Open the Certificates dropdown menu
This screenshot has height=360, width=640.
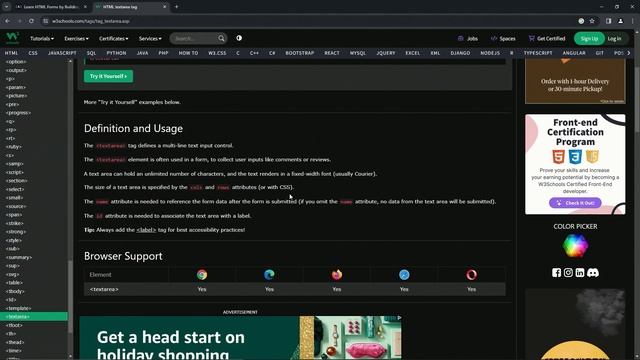coord(113,39)
